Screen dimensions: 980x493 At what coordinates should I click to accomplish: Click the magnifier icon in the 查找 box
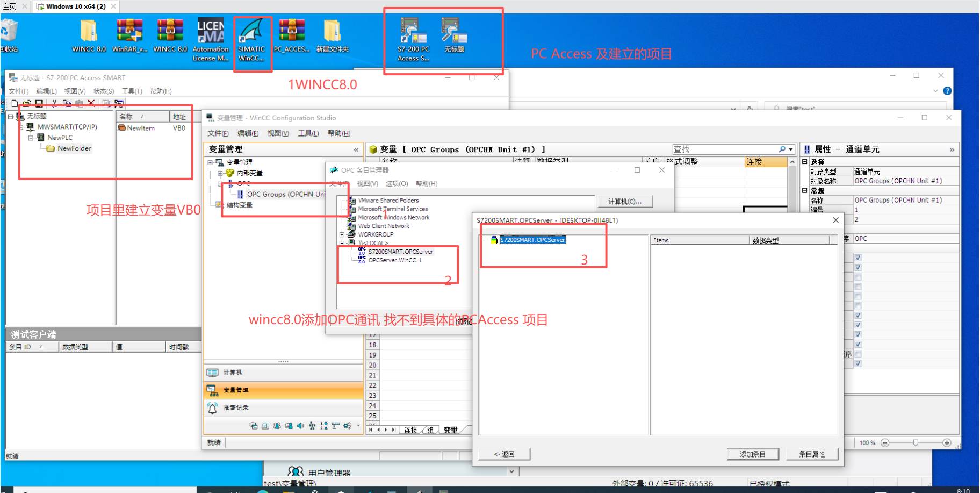[x=782, y=149]
